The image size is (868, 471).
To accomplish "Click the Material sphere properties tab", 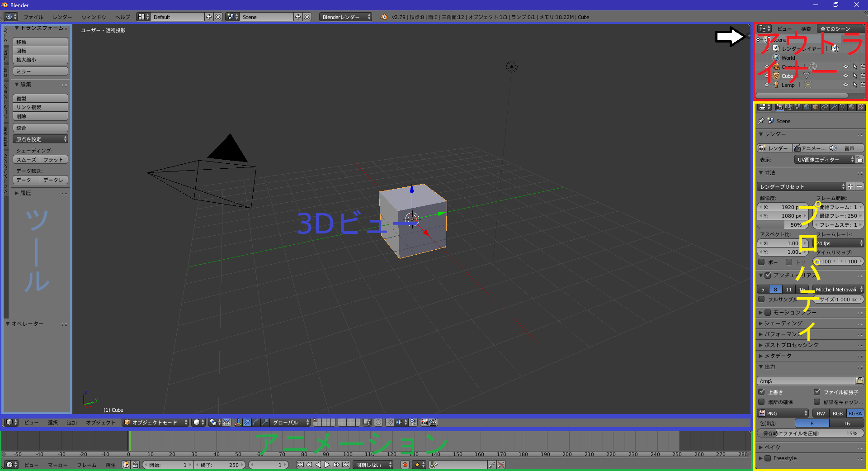I will pyautogui.click(x=852, y=107).
